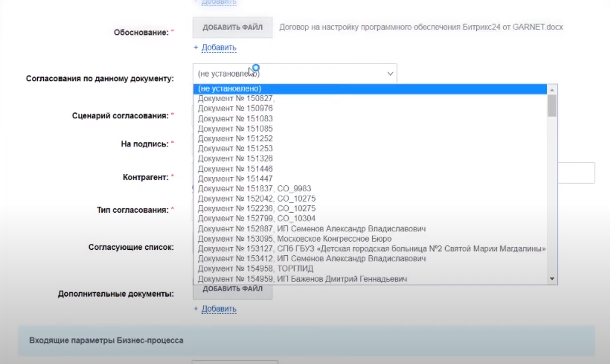Click the dropdown list scrollbar thumb
Viewport: 610px width, 364px height.
coord(552,106)
